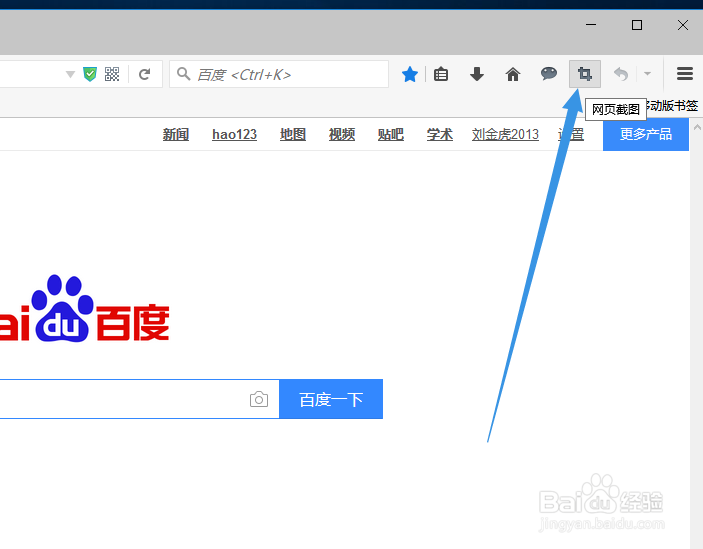Screen dimensions: 703x549
Task: Open the hao123 link
Action: [234, 134]
